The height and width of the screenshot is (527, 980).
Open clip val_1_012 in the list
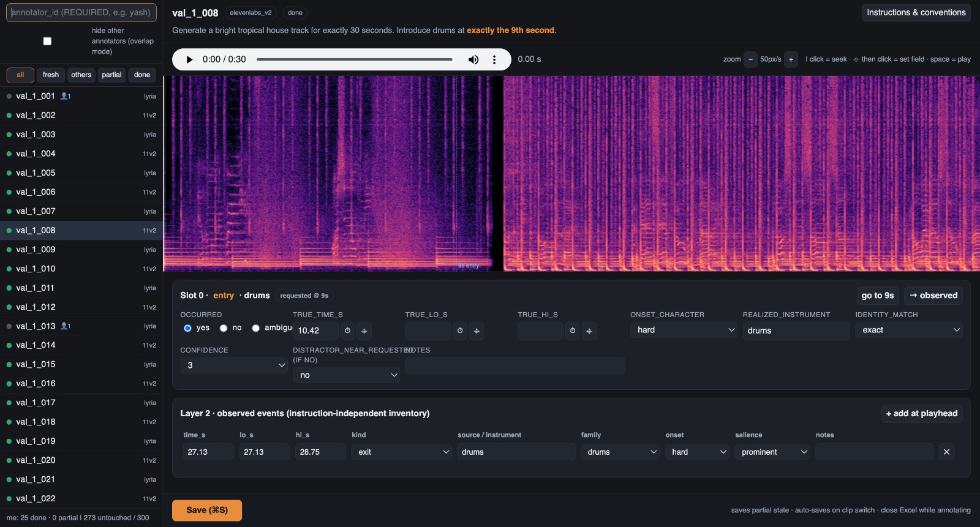[x=81, y=307]
